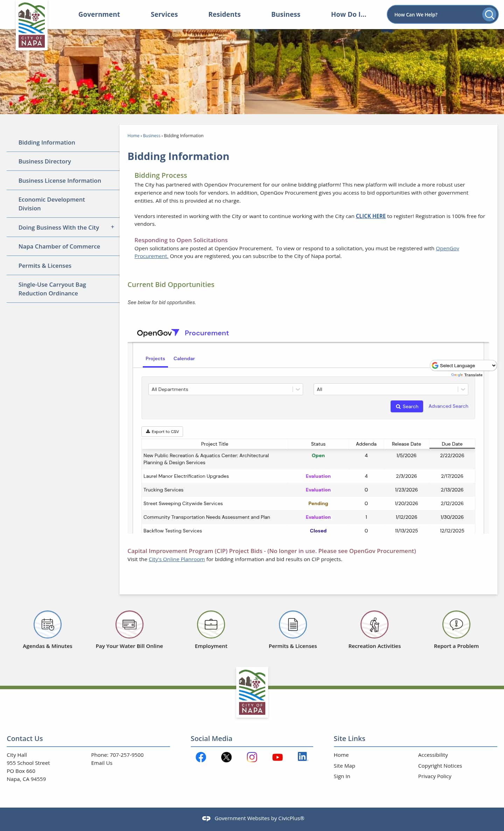Viewport: 504px width, 831px height.
Task: Open the How Do I... menu
Action: (349, 14)
